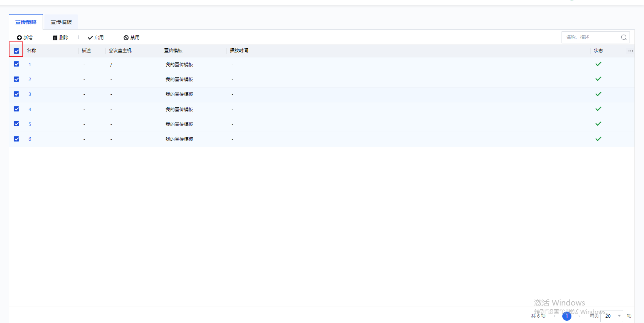The width and height of the screenshot is (644, 323).
Task: Switch to the 宣传模板 tab
Action: (61, 22)
